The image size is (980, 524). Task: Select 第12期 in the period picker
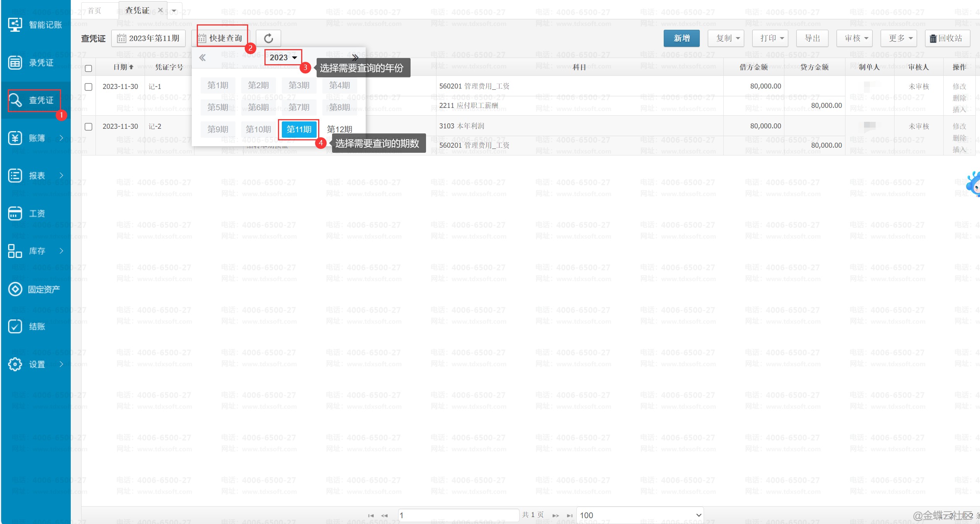pyautogui.click(x=339, y=129)
